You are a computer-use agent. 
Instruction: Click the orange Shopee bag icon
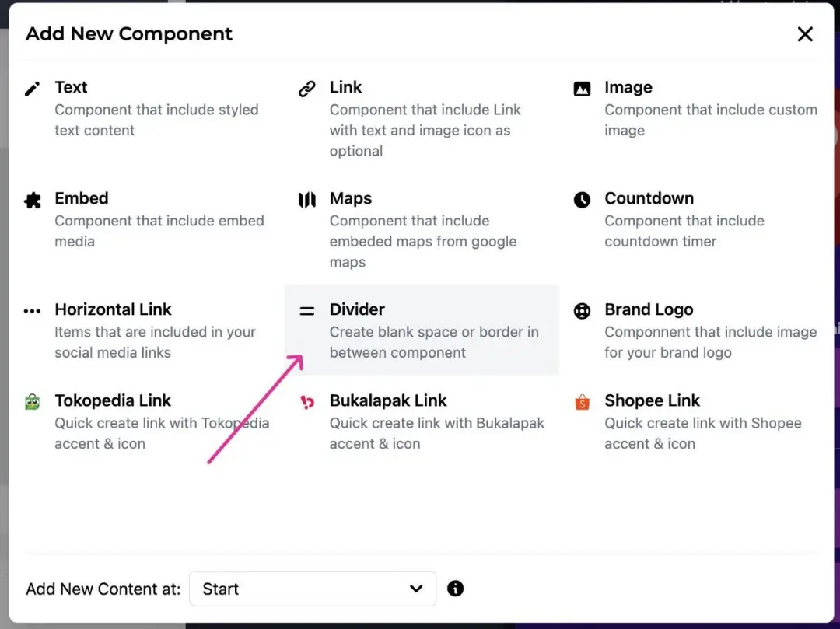582,402
